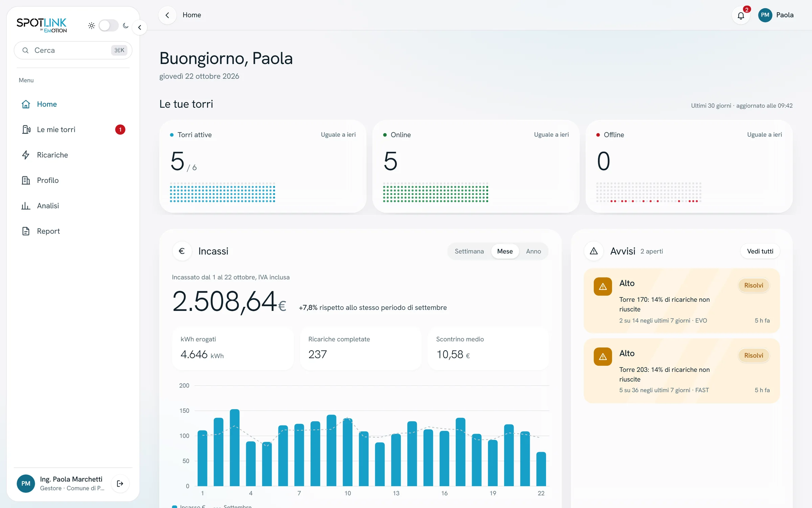Open the Offline towers card

[689, 166]
